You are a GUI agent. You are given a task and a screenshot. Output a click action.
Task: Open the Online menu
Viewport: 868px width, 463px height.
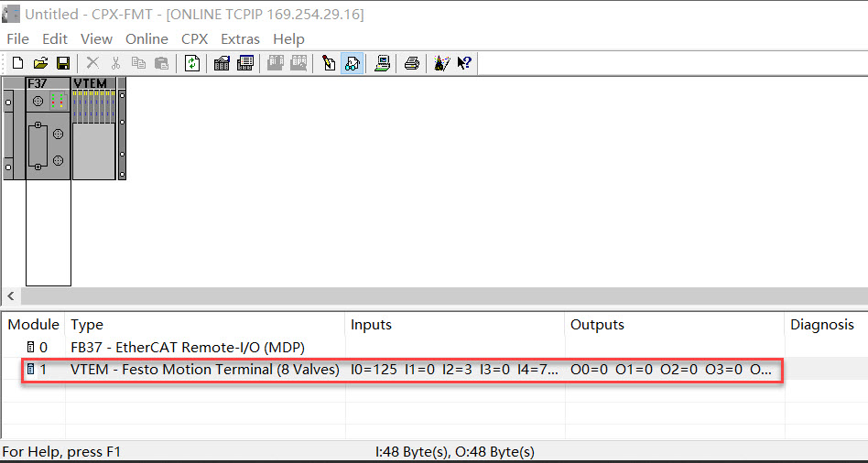click(x=146, y=38)
